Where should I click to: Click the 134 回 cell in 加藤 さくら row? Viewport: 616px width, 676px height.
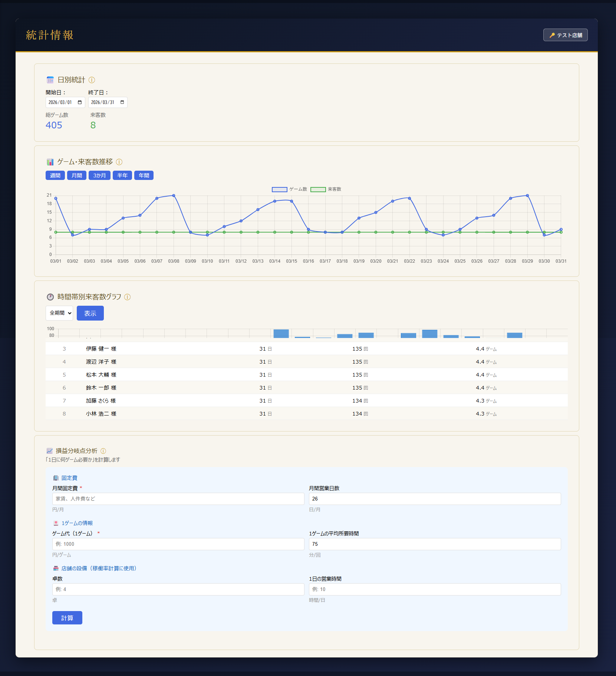pos(360,401)
